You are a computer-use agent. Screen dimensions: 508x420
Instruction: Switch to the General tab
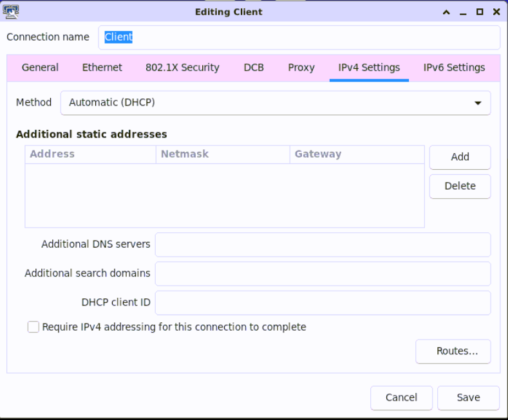(x=40, y=68)
